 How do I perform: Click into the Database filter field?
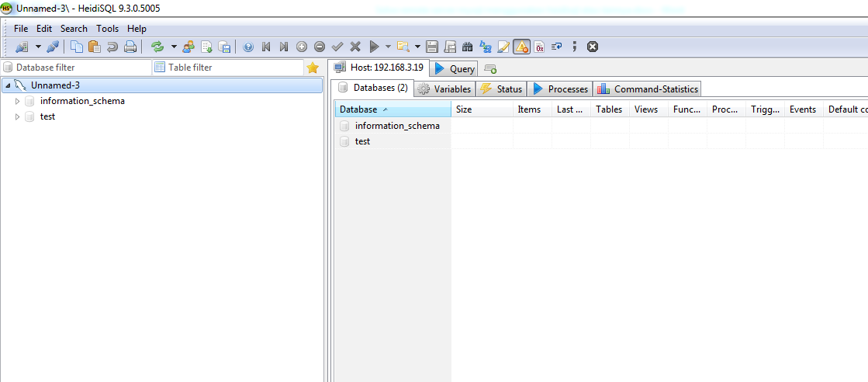pos(77,68)
